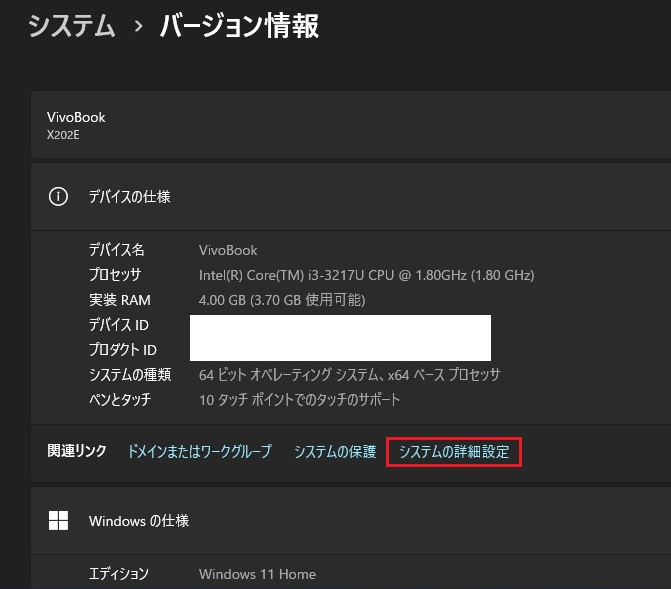Image resolution: width=671 pixels, height=589 pixels.
Task: Click the バージョン情報 page title
Action: coord(239,26)
